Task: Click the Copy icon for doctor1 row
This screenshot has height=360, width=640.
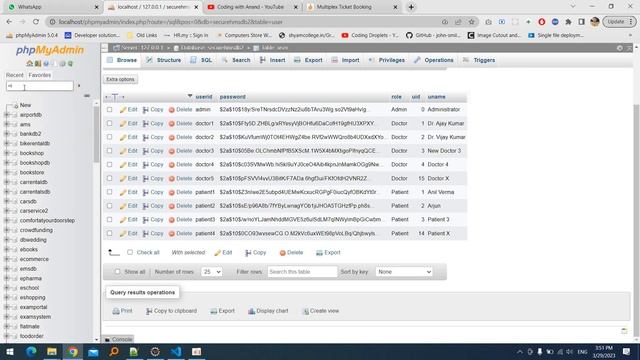Action: (x=145, y=124)
